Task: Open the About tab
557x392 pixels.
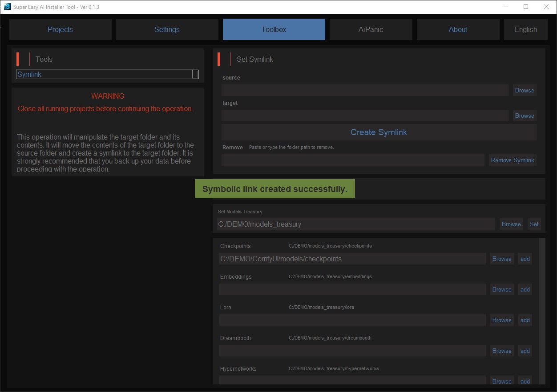Action: pyautogui.click(x=458, y=29)
